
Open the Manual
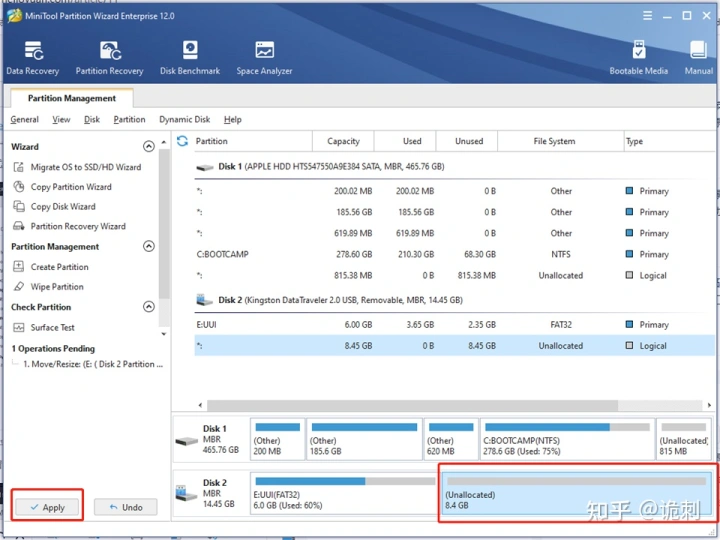698,58
